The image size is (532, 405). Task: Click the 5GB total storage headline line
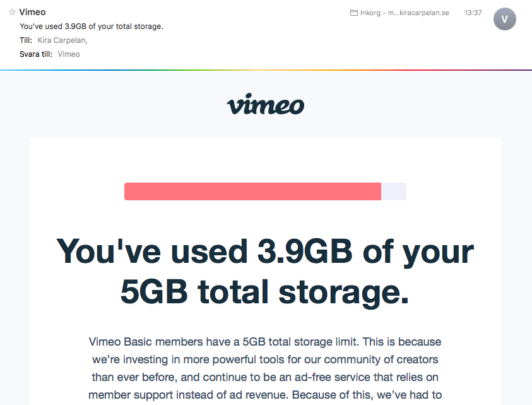264,292
